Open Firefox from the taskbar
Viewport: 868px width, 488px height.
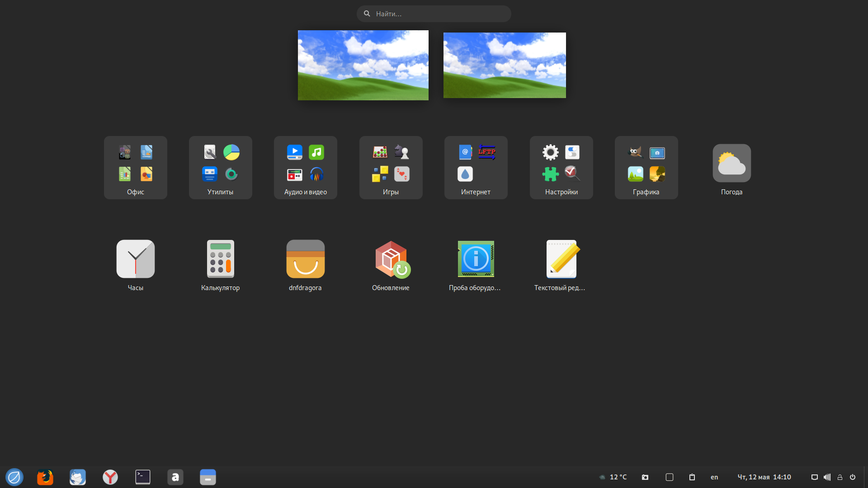pyautogui.click(x=45, y=477)
